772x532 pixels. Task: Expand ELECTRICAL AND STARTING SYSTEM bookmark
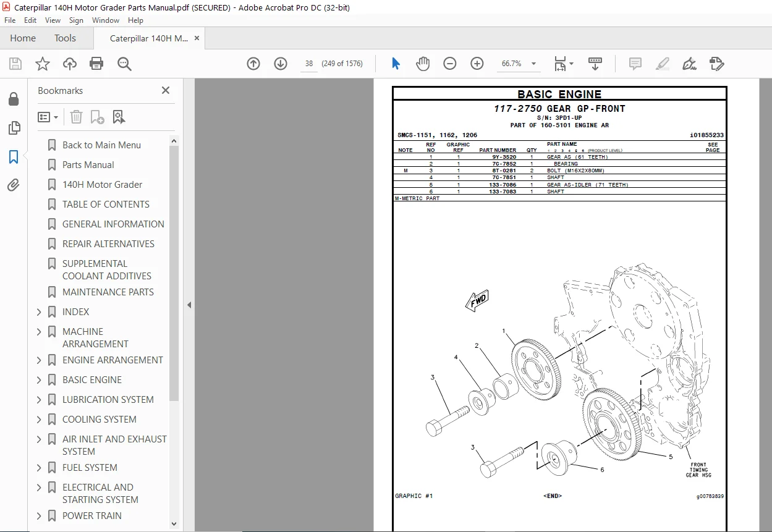(x=40, y=488)
